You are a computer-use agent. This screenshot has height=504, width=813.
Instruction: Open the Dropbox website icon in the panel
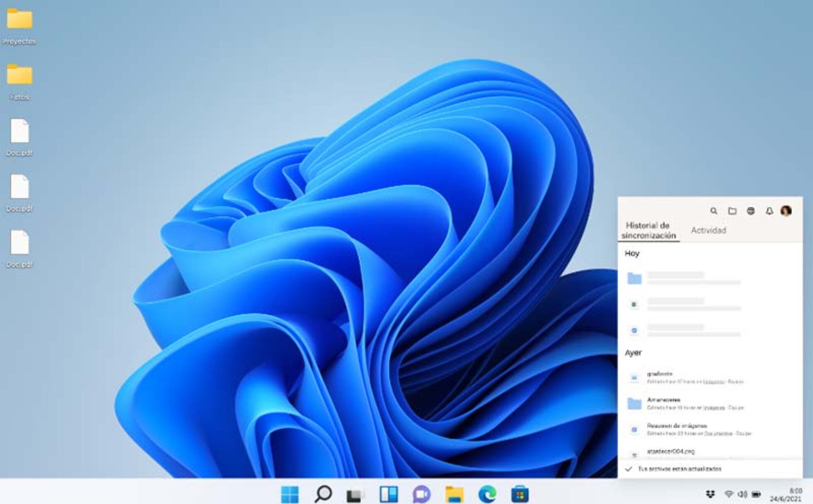tap(751, 211)
